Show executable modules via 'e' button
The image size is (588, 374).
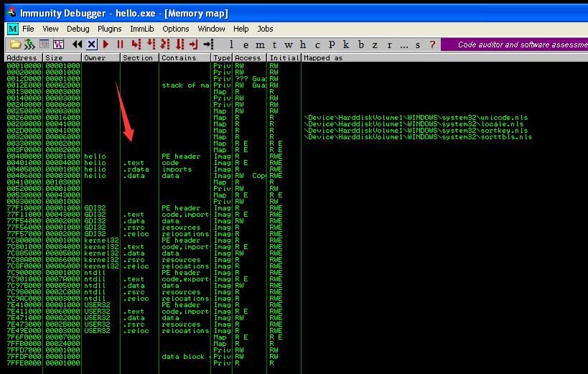coord(246,45)
